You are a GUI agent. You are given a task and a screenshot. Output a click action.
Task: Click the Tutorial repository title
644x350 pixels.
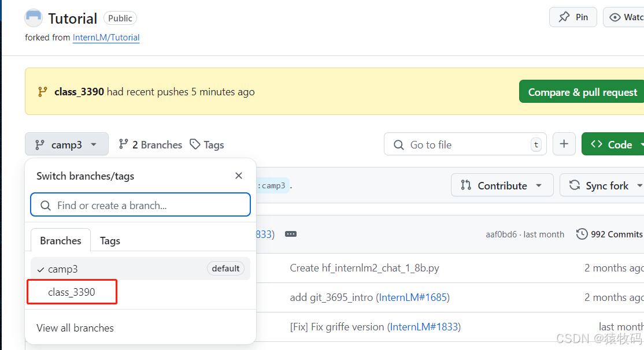[72, 18]
